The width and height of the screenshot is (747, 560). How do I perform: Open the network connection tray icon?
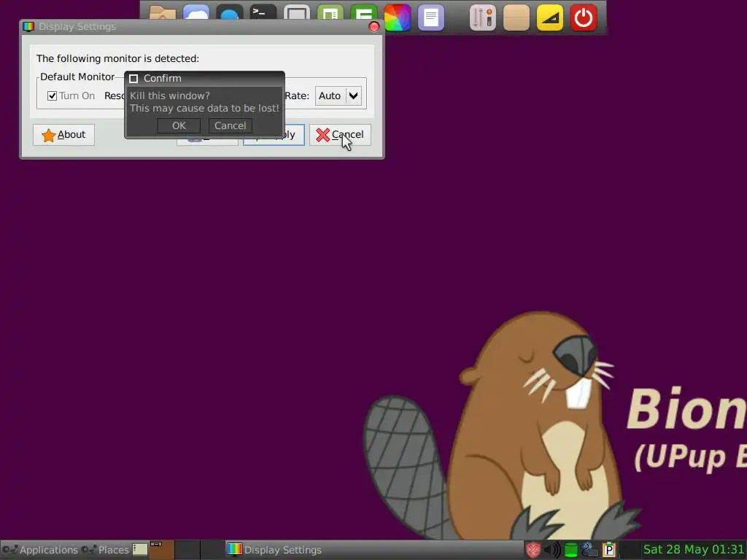[x=589, y=550]
